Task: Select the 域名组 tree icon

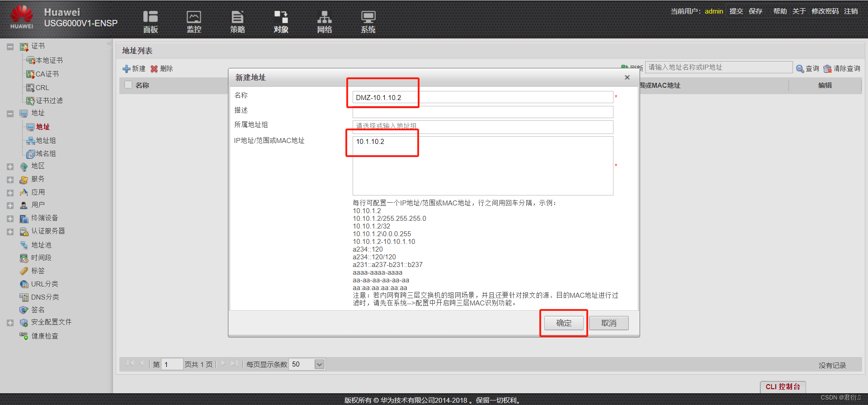Action: (x=30, y=154)
